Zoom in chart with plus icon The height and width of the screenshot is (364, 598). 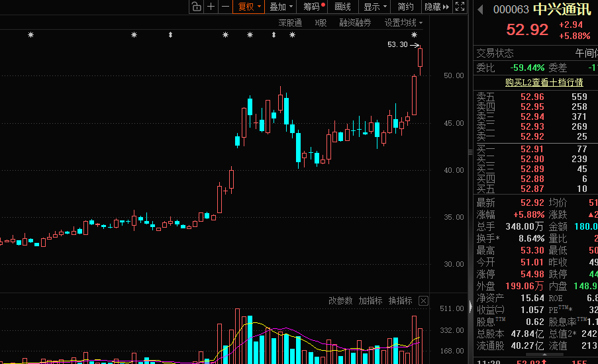coord(211,7)
